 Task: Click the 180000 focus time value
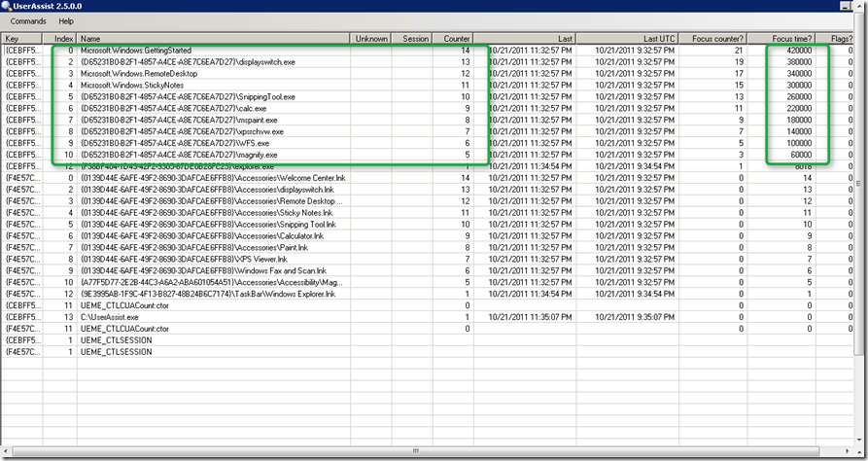tap(799, 121)
